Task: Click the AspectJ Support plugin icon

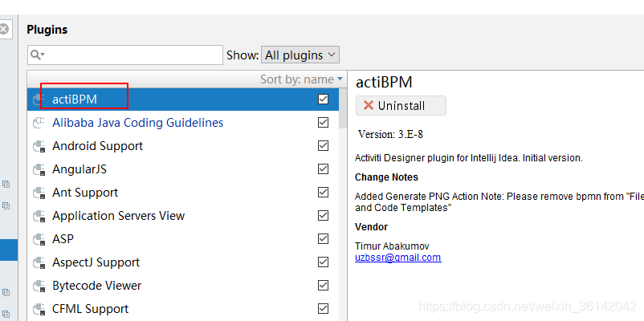Action: pyautogui.click(x=39, y=262)
